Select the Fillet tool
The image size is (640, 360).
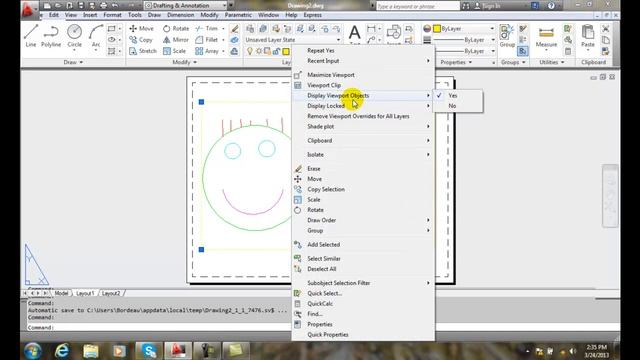coord(207,40)
